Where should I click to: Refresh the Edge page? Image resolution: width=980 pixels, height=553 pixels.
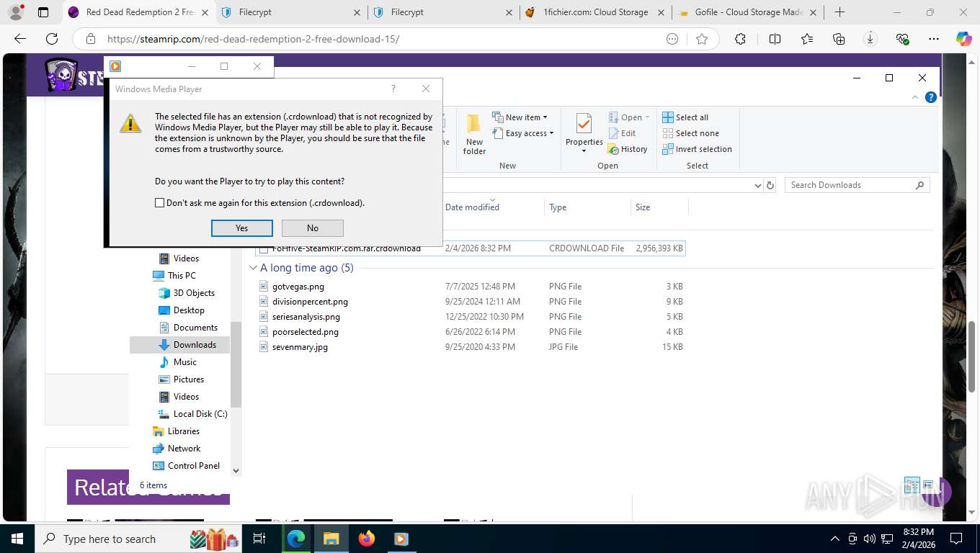pos(52,39)
